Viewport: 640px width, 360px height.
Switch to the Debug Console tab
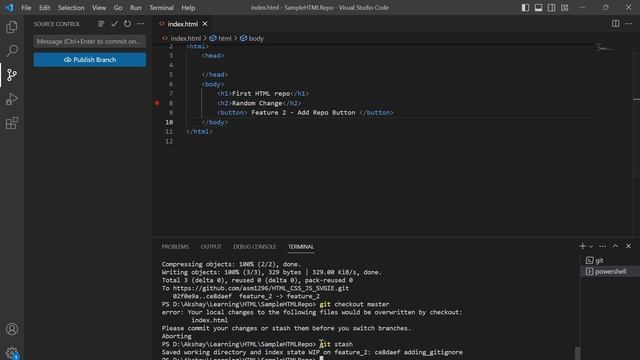[254, 247]
